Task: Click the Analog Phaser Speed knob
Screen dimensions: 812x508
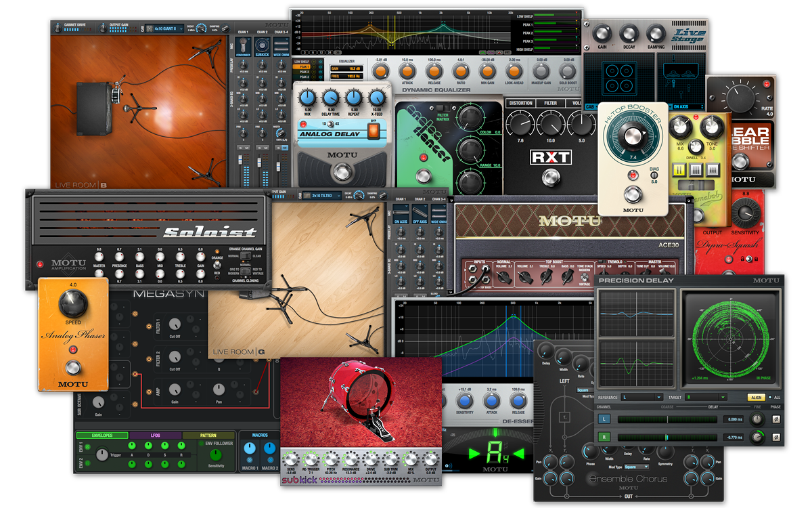Action: (x=73, y=304)
